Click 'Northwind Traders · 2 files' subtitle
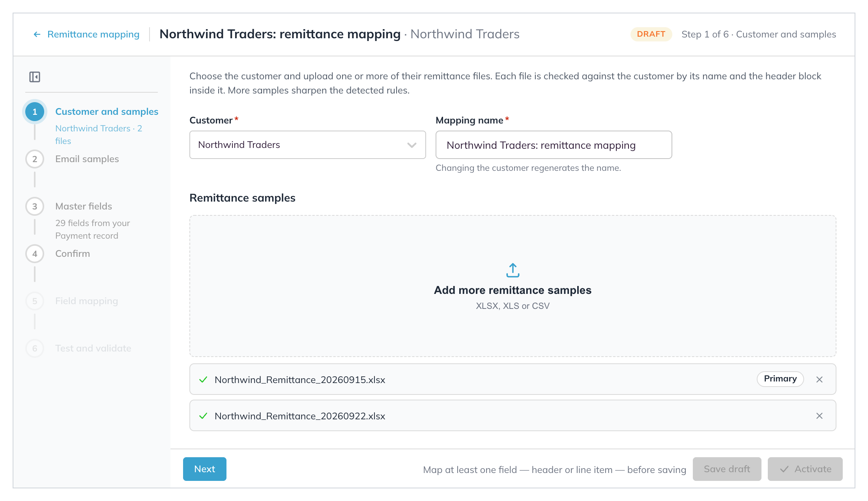The image size is (868, 501). tap(99, 135)
